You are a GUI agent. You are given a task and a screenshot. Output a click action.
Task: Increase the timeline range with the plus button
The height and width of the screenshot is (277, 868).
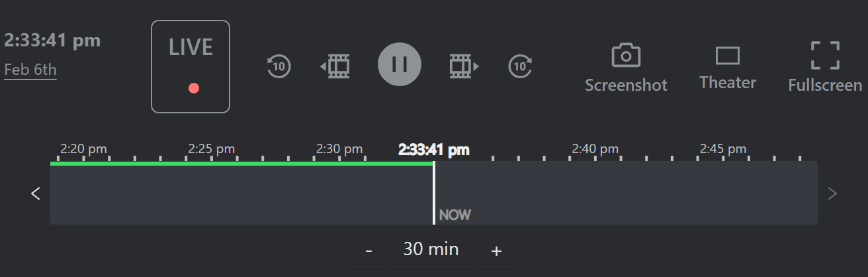pyautogui.click(x=496, y=251)
